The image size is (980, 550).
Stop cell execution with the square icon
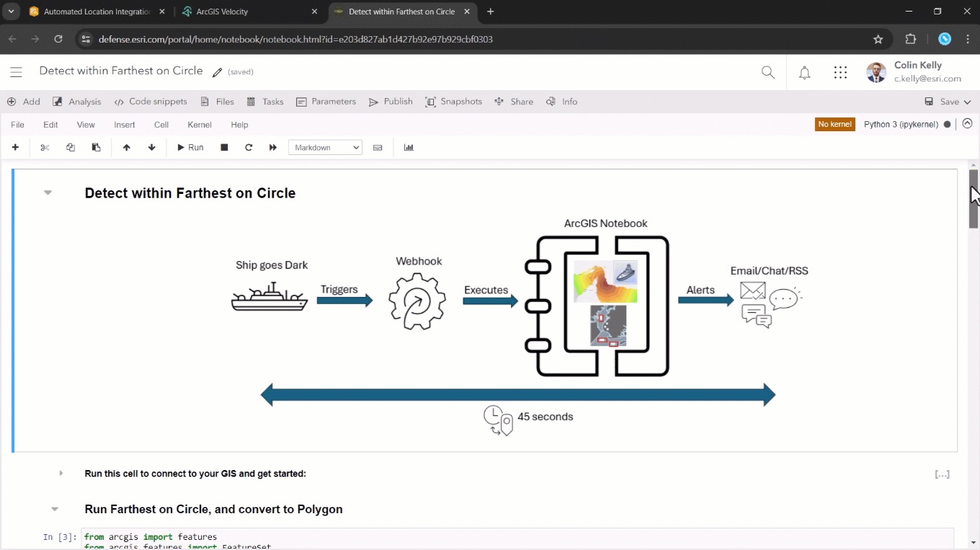(x=223, y=147)
